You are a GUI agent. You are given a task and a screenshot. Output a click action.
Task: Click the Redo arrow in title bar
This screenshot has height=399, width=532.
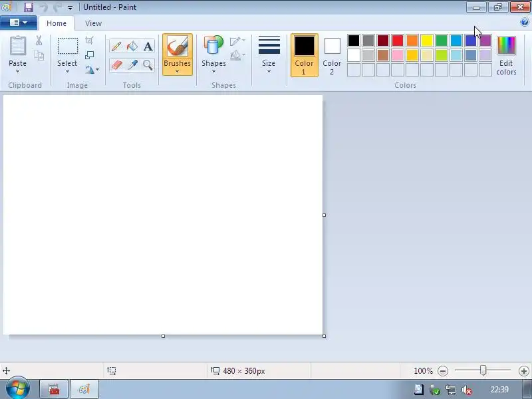(58, 7)
